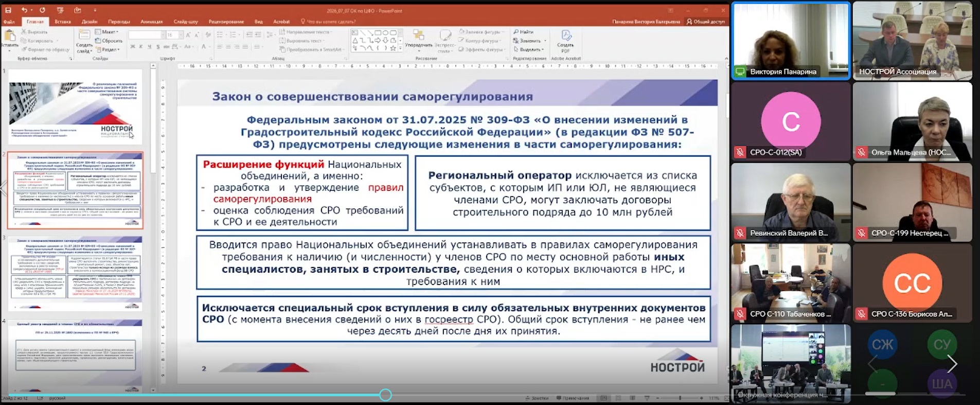
Task: Toggle italic (К) formatting
Action: coord(141,47)
